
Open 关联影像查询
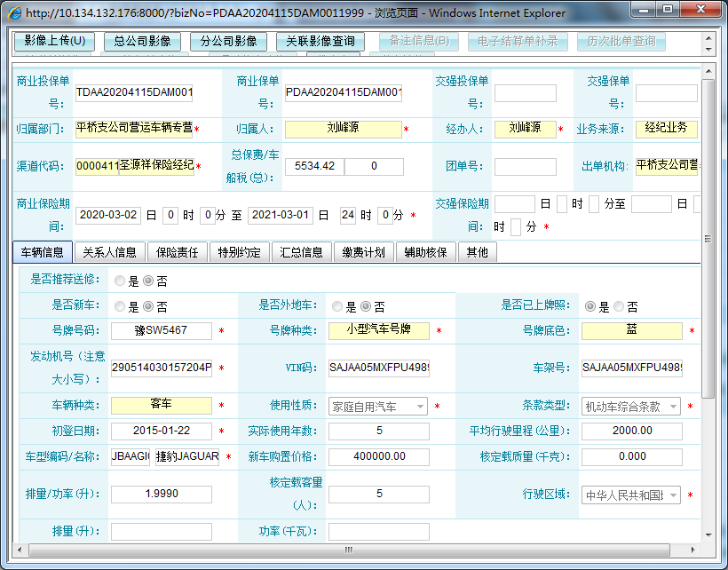click(320, 42)
